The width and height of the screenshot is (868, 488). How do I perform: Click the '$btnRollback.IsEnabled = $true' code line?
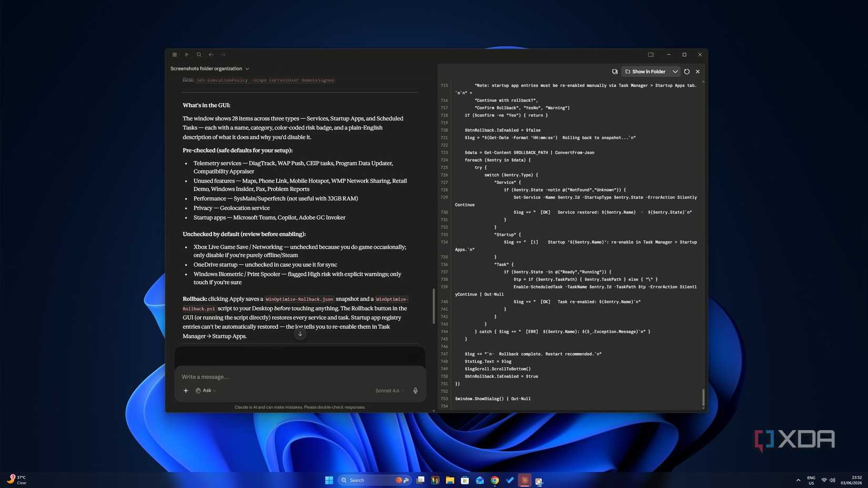tap(501, 377)
